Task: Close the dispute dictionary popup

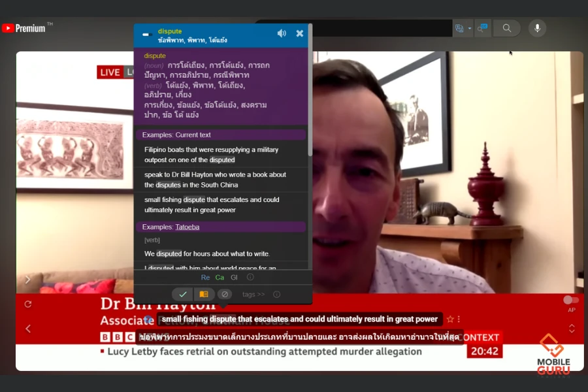Action: click(300, 33)
